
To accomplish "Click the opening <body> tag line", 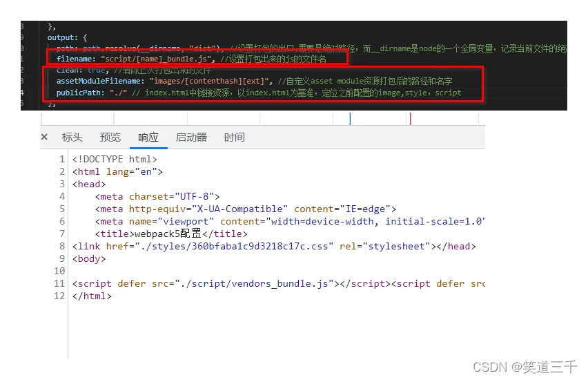I will pos(89,258).
